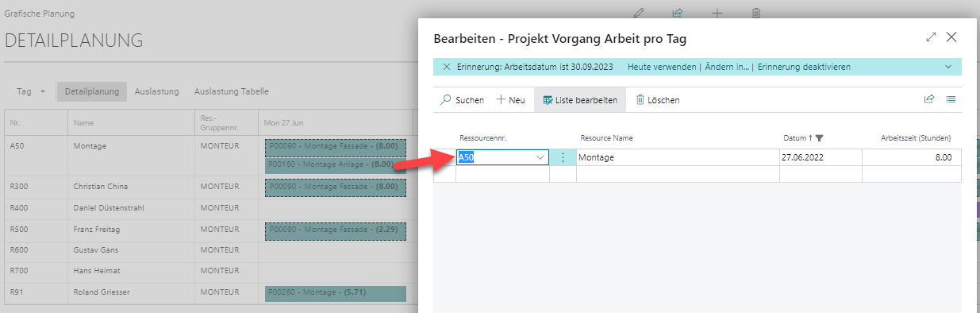Image resolution: width=980 pixels, height=313 pixels.
Task: Click the share icon in Detailplanung header
Action: coord(678,13)
